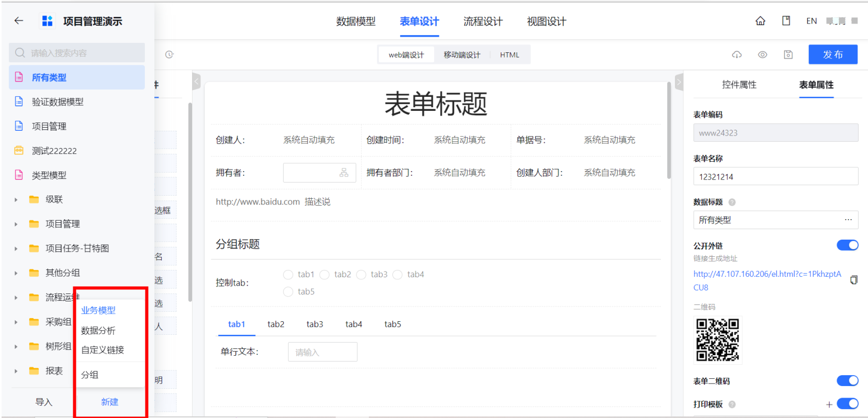This screenshot has width=868, height=418.
Task: Click the 新建 button
Action: point(110,402)
